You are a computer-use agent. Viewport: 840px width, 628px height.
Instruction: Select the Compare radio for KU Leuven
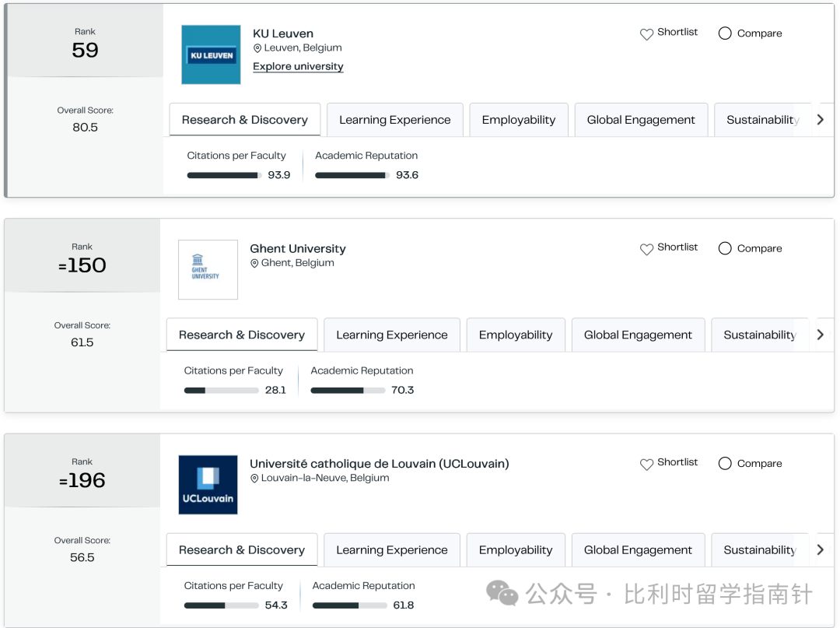(725, 33)
